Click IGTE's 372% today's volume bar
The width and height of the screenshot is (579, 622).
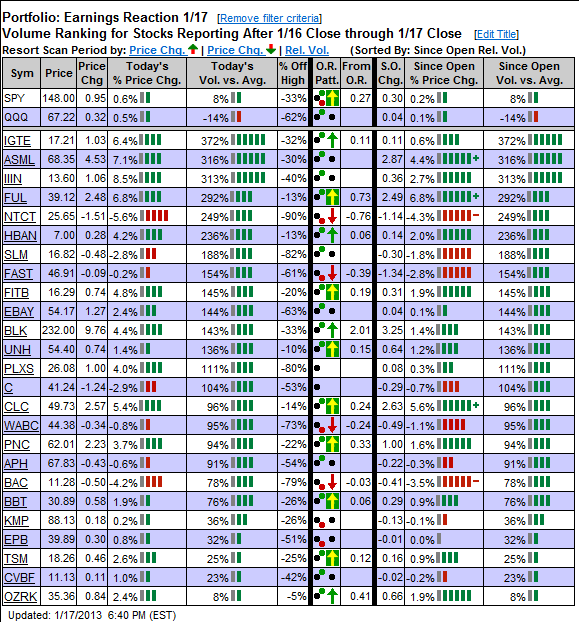pos(248,140)
